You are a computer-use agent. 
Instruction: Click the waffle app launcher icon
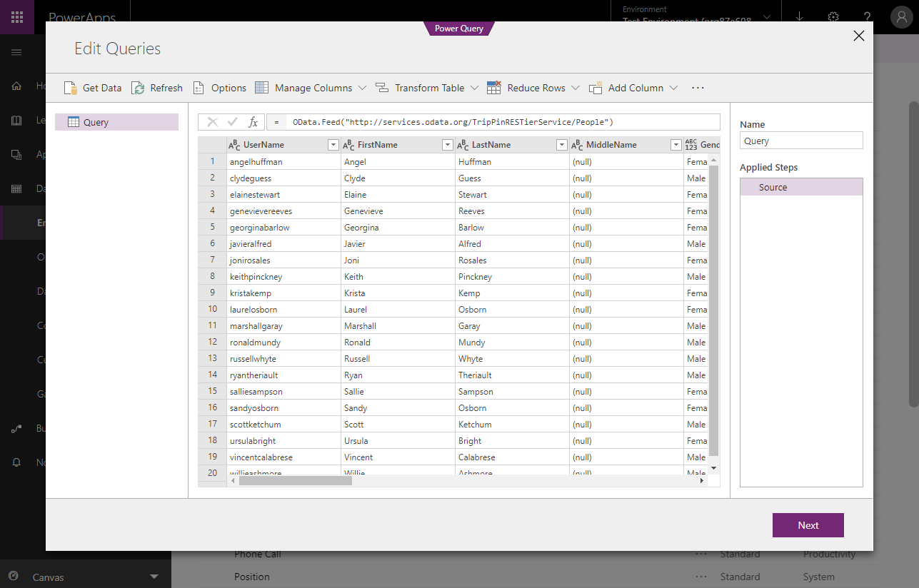click(16, 16)
